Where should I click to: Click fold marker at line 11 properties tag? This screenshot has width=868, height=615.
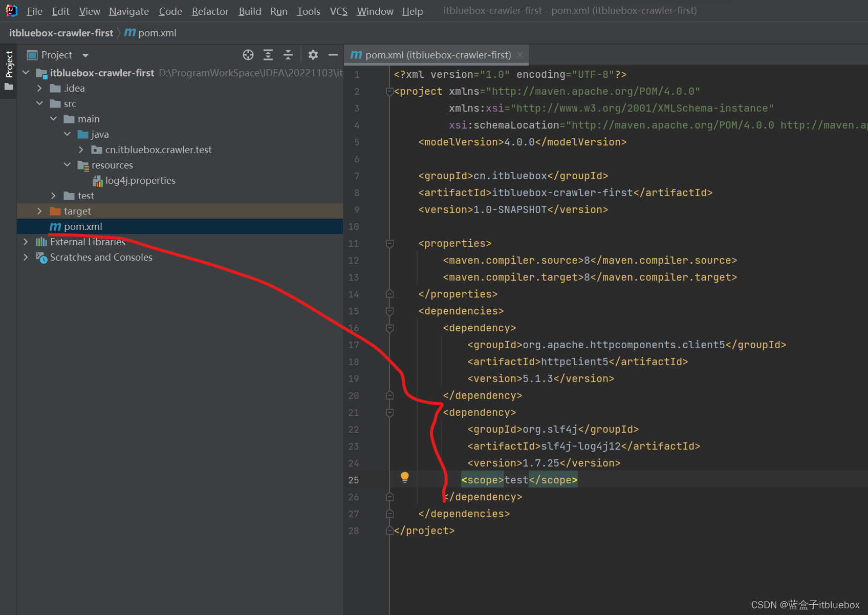[389, 244]
